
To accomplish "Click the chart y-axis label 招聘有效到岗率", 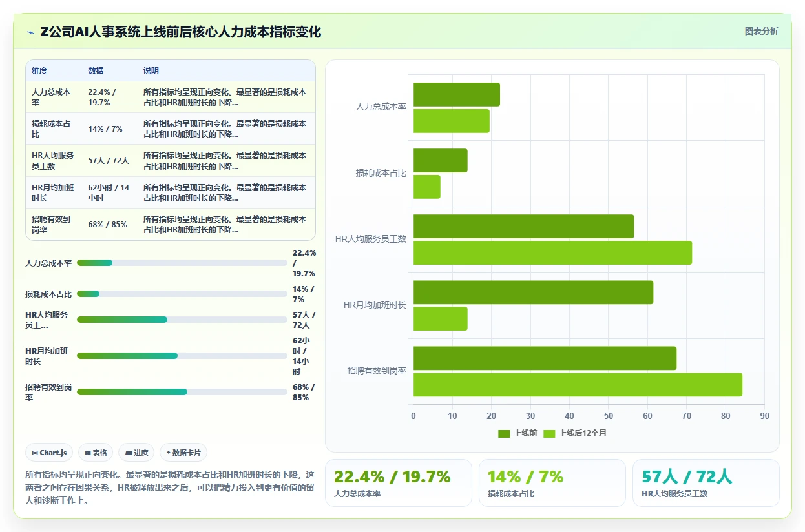I will point(377,371).
